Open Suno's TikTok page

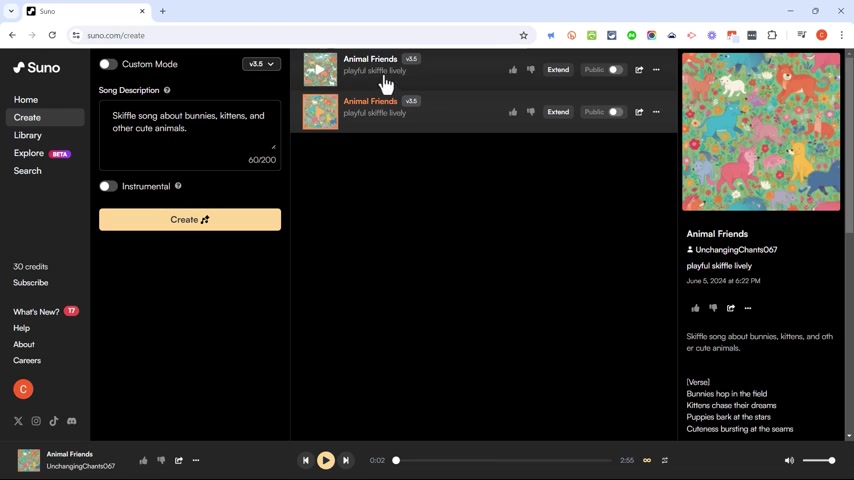point(54,421)
